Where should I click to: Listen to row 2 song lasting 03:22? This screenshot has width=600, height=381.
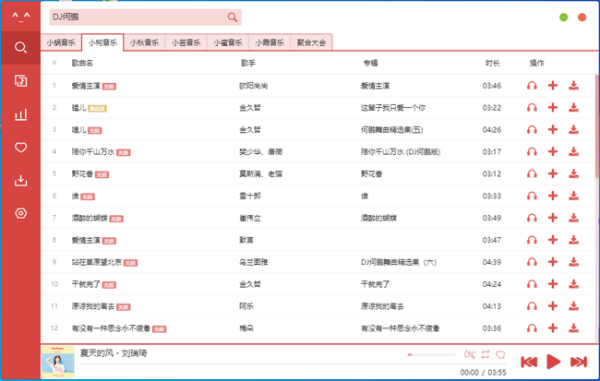[x=532, y=107]
